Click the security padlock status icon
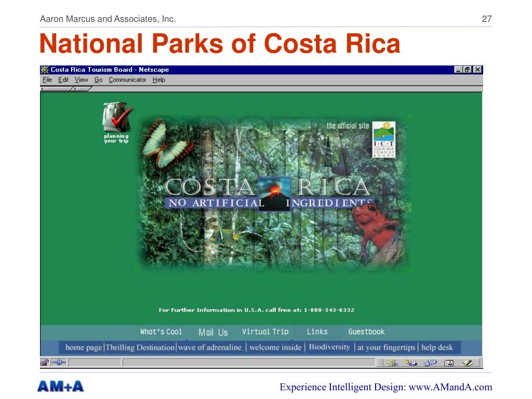 45,363
